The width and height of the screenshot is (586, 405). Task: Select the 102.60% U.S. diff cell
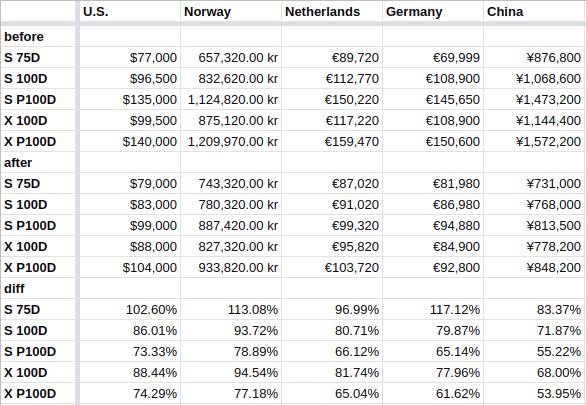pos(130,309)
